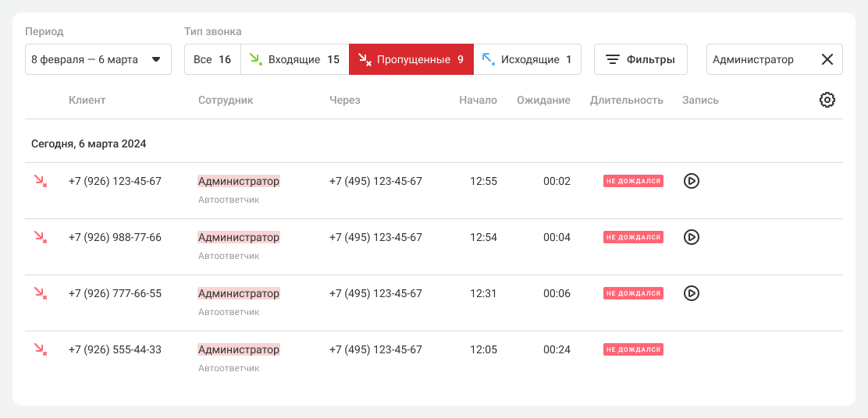The height and width of the screenshot is (418, 868).
Task: Click missed call icon for +7 (926) 123-45-67
Action: click(40, 181)
